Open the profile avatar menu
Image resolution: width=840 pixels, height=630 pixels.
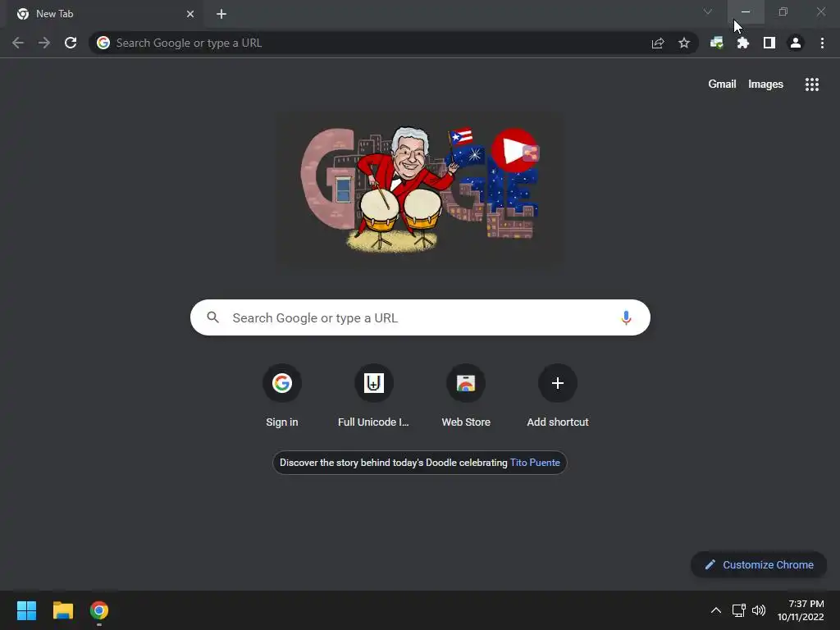pyautogui.click(x=796, y=43)
